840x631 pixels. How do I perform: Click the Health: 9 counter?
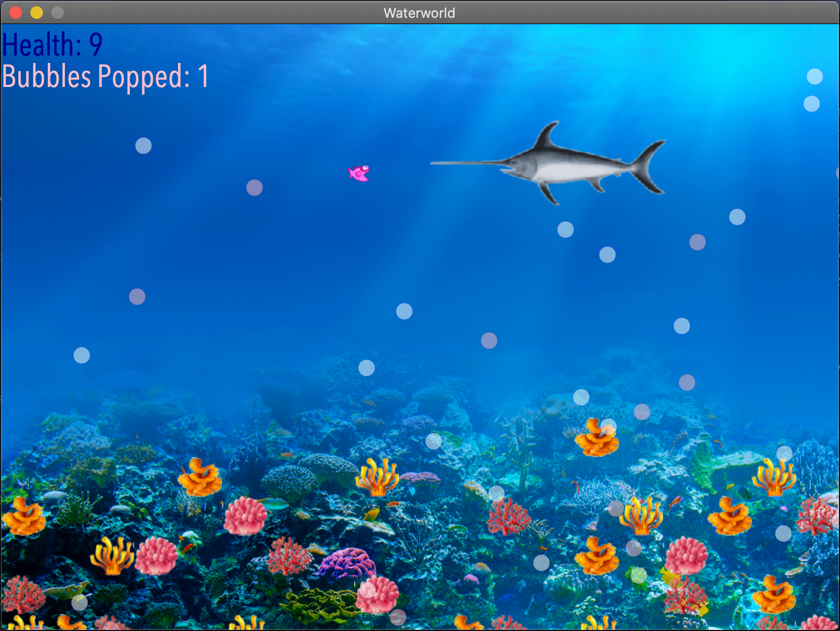coord(52,45)
